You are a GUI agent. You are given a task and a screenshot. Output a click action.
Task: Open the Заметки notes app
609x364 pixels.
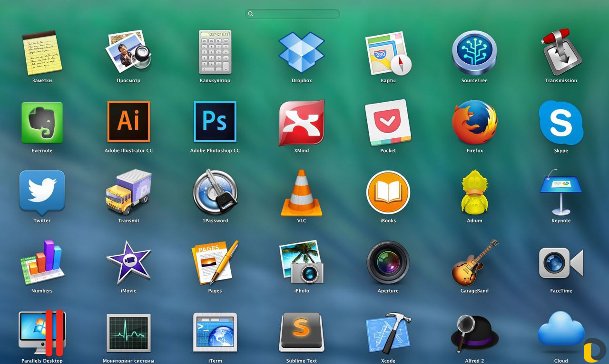click(42, 53)
